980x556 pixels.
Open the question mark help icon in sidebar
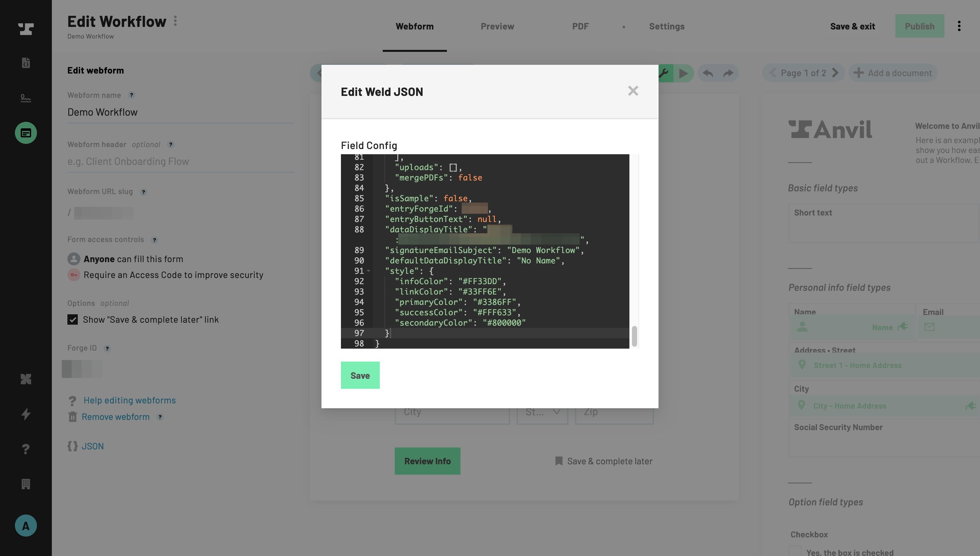(x=26, y=449)
